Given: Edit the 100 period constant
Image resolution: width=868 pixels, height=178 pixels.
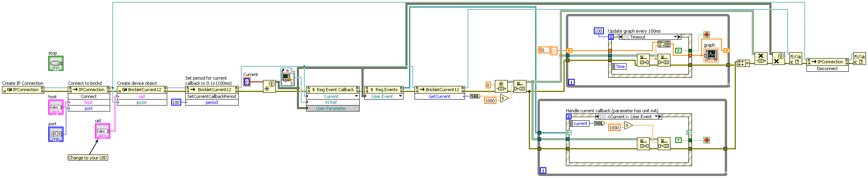Looking at the screenshot, I should point(176,102).
